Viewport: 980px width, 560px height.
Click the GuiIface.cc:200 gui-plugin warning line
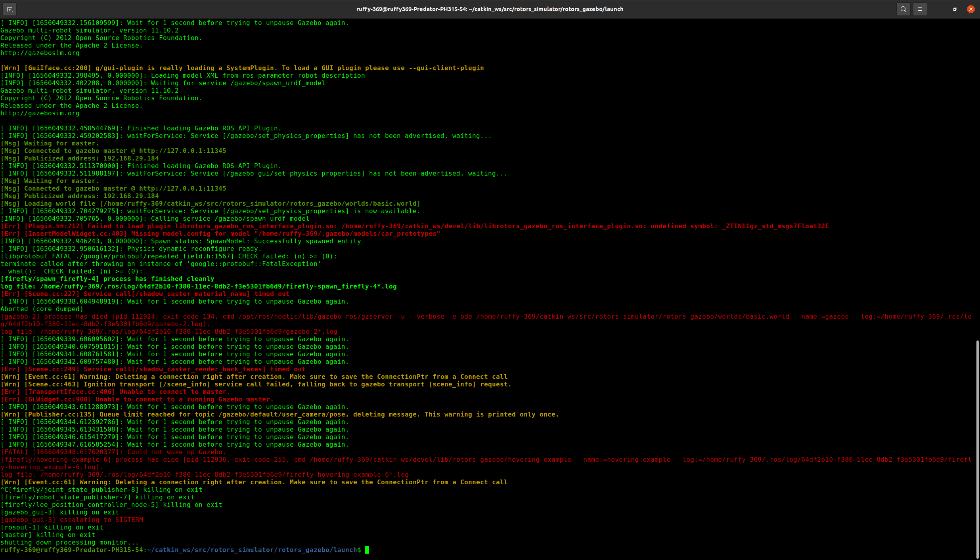242,68
